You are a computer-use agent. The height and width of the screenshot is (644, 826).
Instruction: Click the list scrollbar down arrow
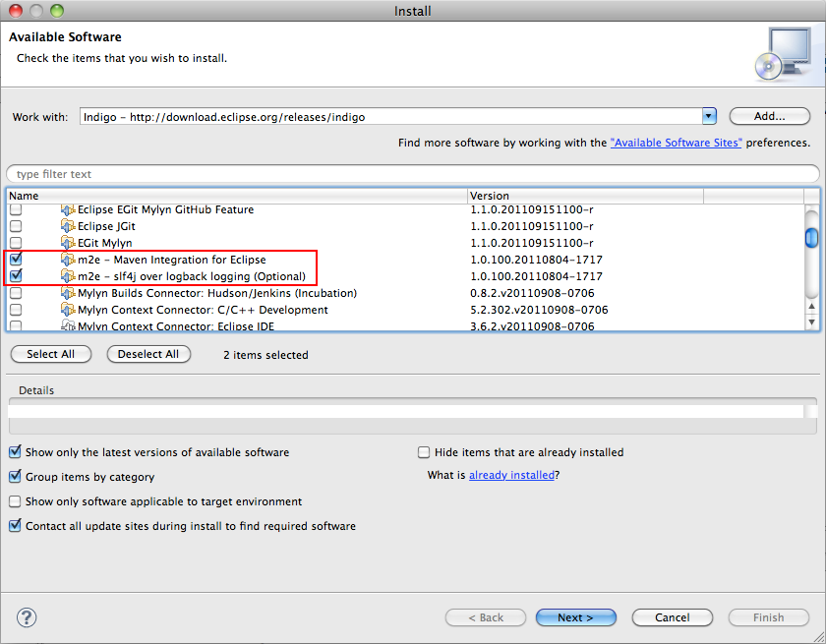[812, 322]
